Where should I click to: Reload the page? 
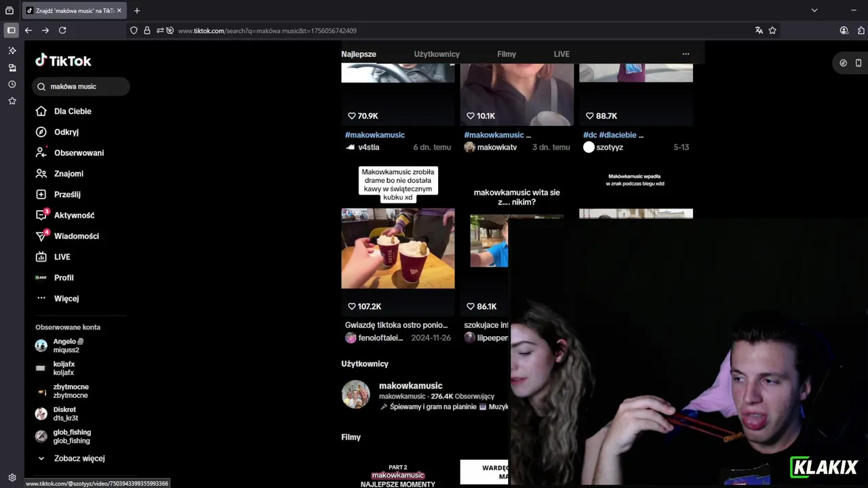pyautogui.click(x=62, y=30)
